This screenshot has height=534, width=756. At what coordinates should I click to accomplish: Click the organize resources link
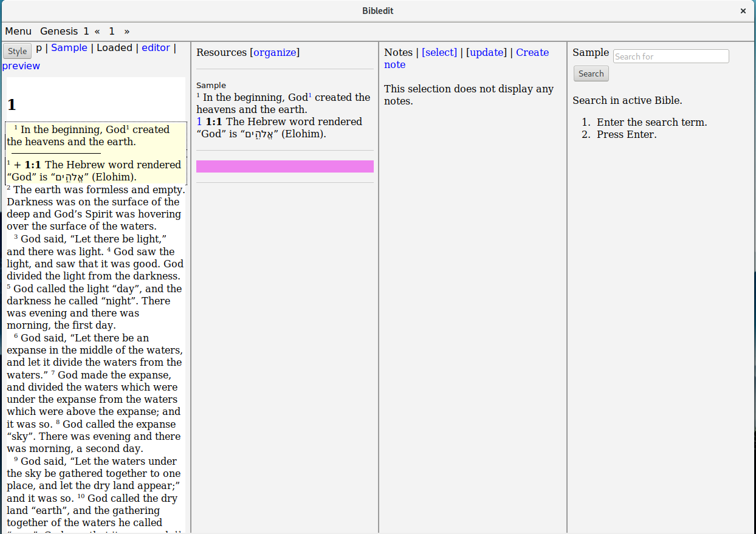coord(275,52)
